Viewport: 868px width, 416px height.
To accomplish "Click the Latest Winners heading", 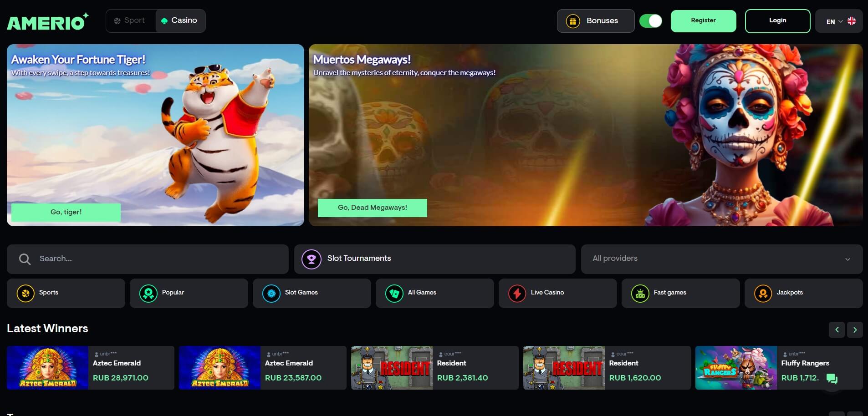I will point(47,329).
